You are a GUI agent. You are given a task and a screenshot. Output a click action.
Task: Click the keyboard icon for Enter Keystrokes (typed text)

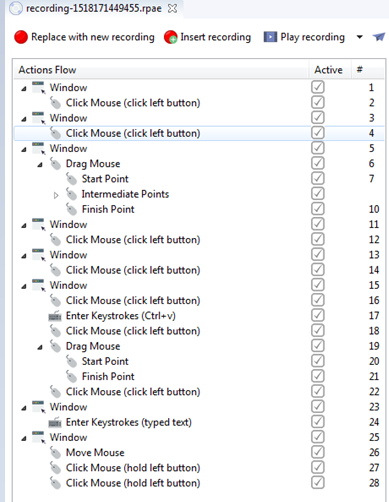click(x=55, y=422)
